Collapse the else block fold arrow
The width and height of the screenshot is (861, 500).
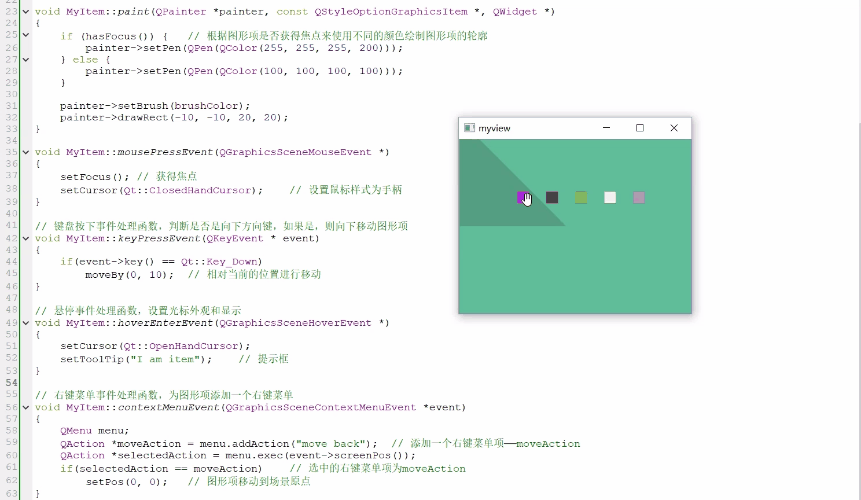26,59
